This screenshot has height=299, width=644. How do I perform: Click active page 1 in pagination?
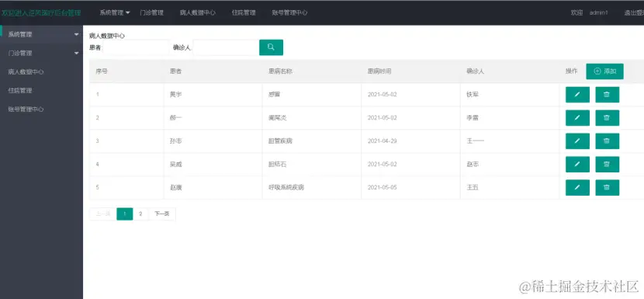click(125, 214)
